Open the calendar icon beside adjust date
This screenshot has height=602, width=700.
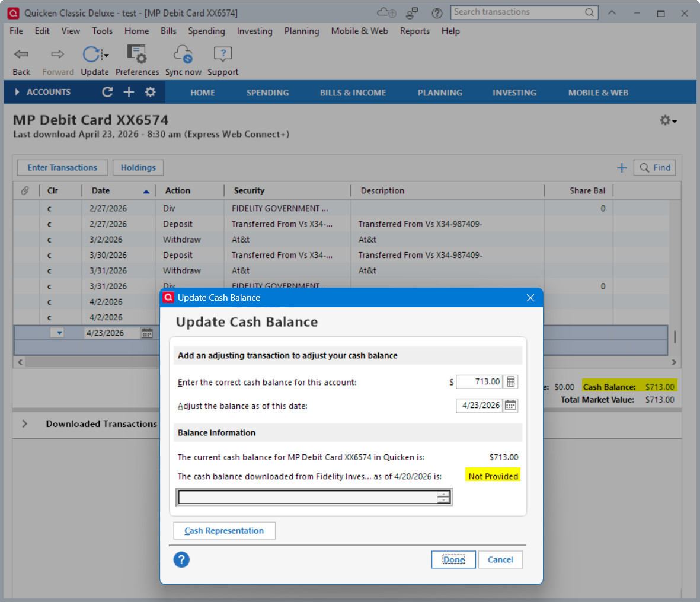pyautogui.click(x=510, y=406)
